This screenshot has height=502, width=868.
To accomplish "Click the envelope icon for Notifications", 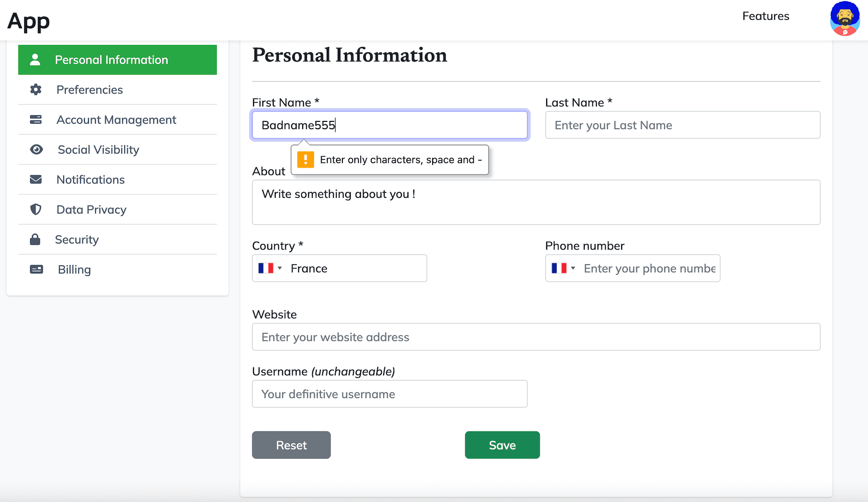I will (x=36, y=180).
